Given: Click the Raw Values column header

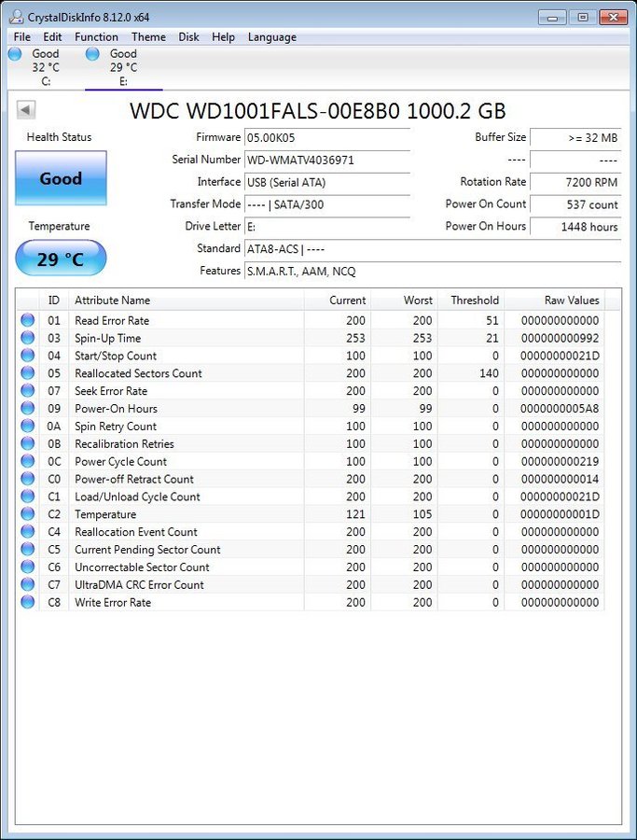Looking at the screenshot, I should 554,300.
